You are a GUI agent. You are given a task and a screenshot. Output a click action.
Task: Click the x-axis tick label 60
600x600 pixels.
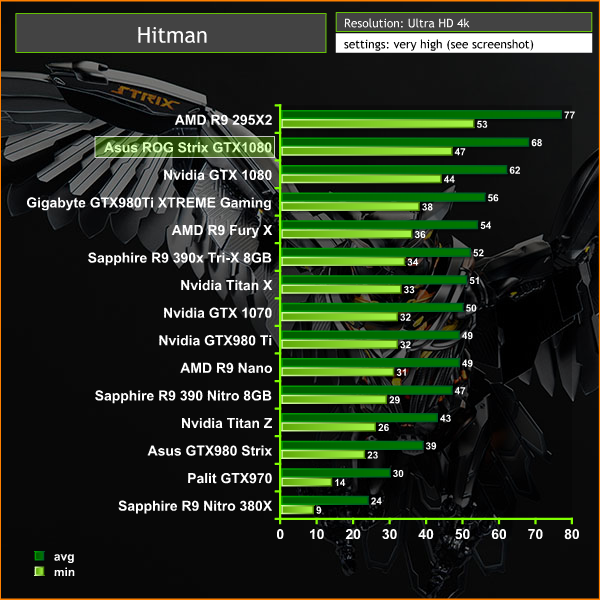[x=499, y=534]
